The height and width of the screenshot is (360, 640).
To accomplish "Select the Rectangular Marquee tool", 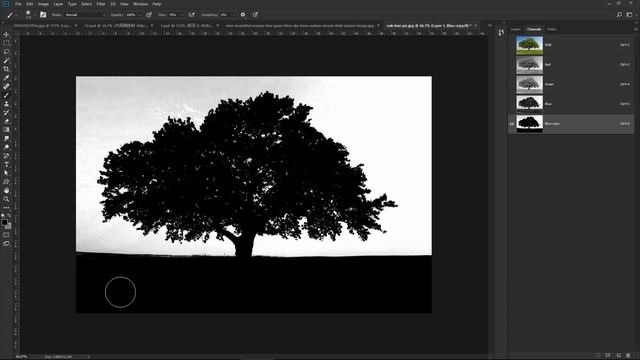I will 6,43.
